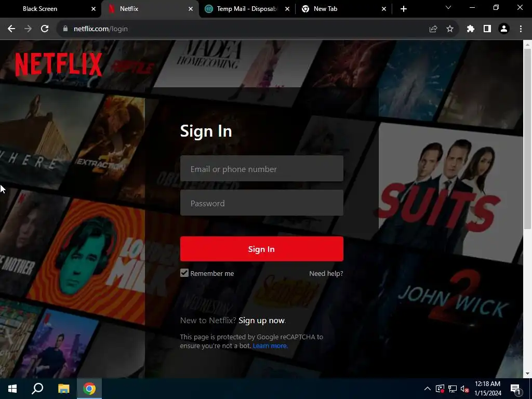The height and width of the screenshot is (399, 532).
Task: Focus the Email or phone number field
Action: pos(262,169)
